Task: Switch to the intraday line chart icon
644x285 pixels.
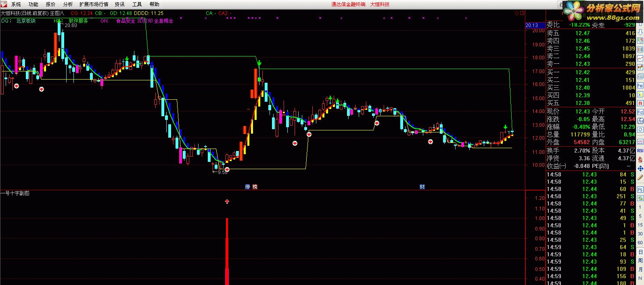Action: click(x=640, y=57)
